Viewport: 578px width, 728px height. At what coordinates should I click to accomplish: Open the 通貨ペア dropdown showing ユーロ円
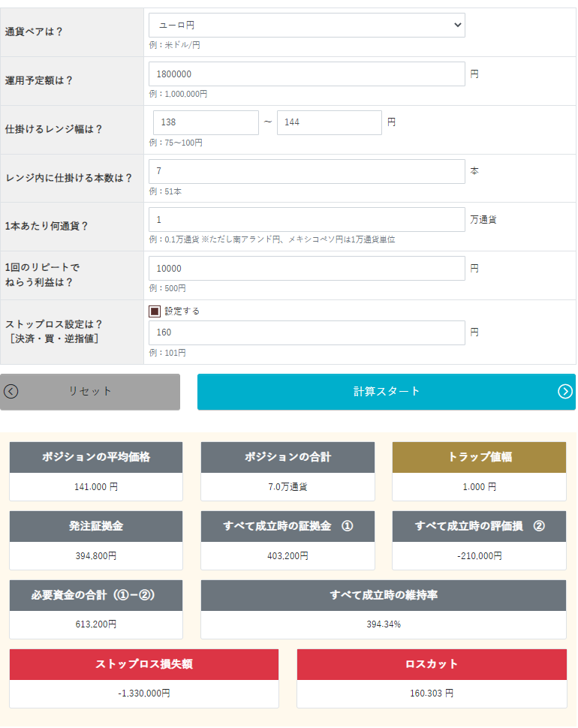[306, 25]
